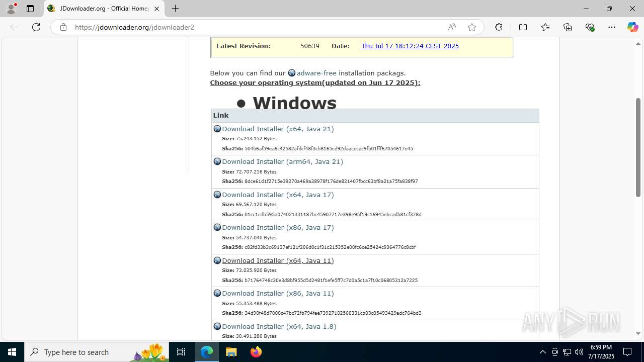Image resolution: width=644 pixels, height=362 pixels.
Task: Download Installer (x64, Java 11)
Action: [x=278, y=260]
